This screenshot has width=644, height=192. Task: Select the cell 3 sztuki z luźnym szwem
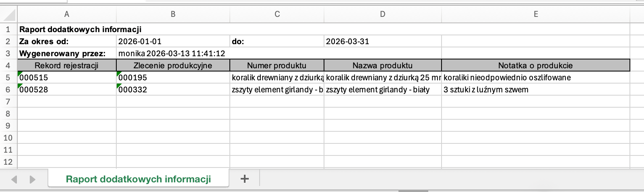coord(535,90)
